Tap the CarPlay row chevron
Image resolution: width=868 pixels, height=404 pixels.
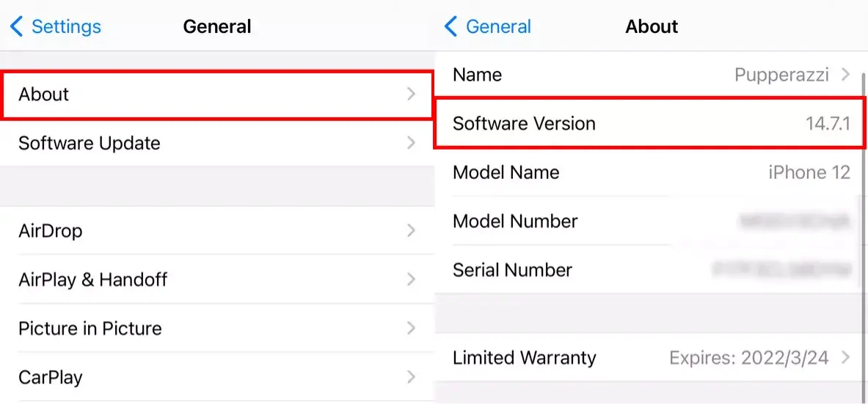point(412,378)
